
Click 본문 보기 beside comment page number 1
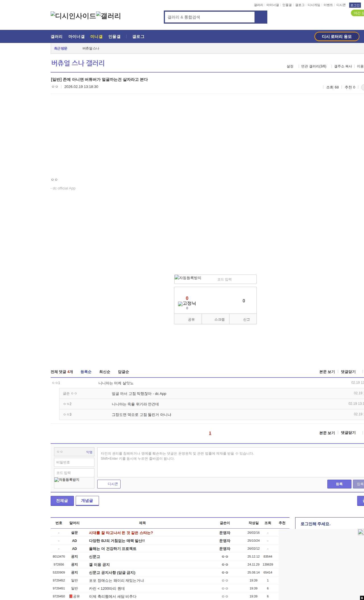click(327, 433)
